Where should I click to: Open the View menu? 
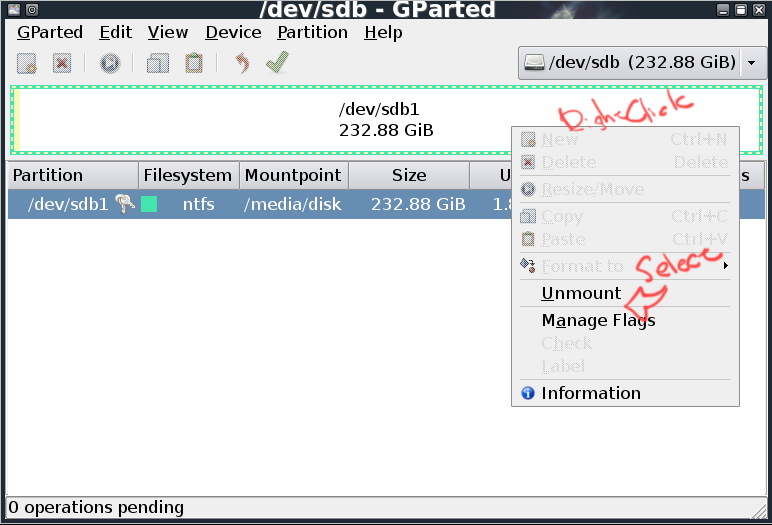click(168, 33)
